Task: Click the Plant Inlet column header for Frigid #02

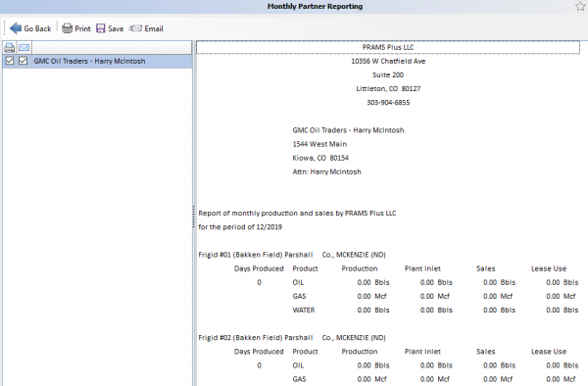Action: click(422, 352)
